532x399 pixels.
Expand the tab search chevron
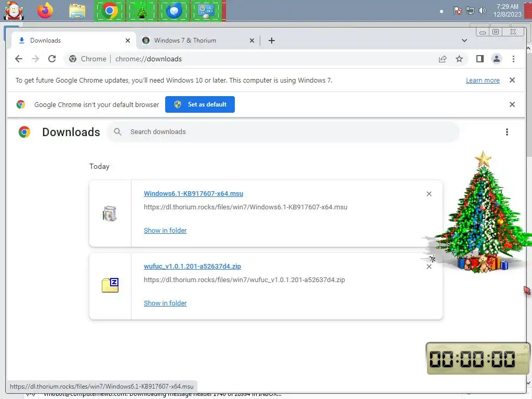point(464,41)
